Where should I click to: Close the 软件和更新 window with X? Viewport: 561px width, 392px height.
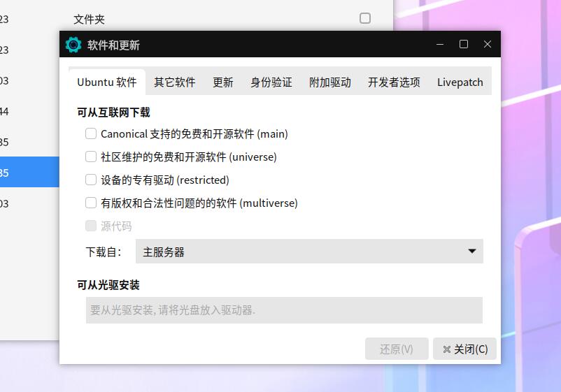[x=488, y=44]
